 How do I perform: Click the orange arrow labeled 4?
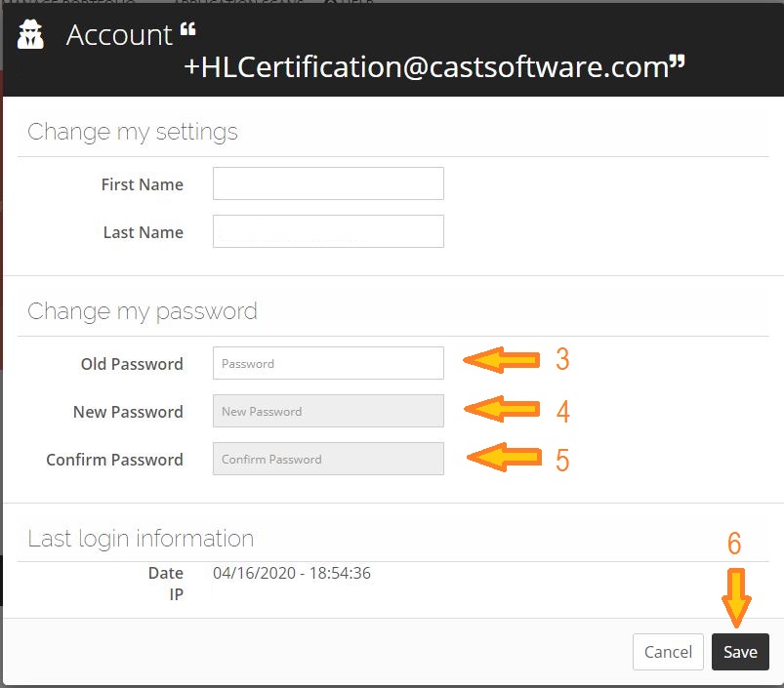(502, 409)
